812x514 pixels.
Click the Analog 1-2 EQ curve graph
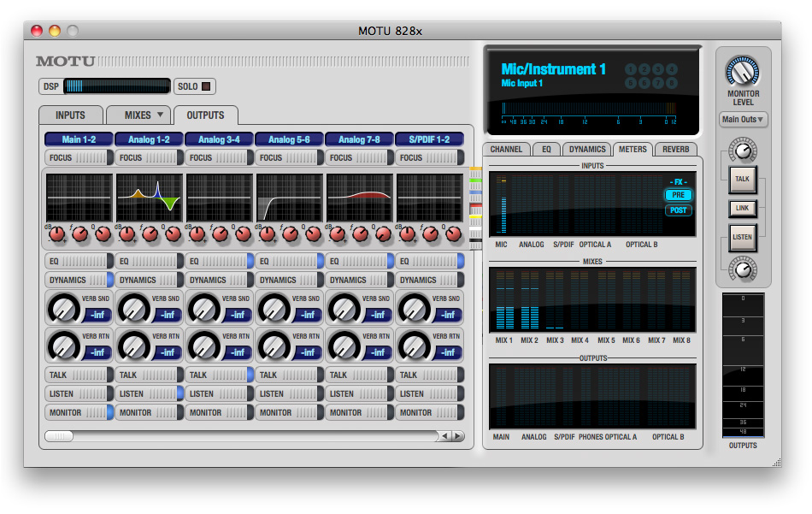150,198
